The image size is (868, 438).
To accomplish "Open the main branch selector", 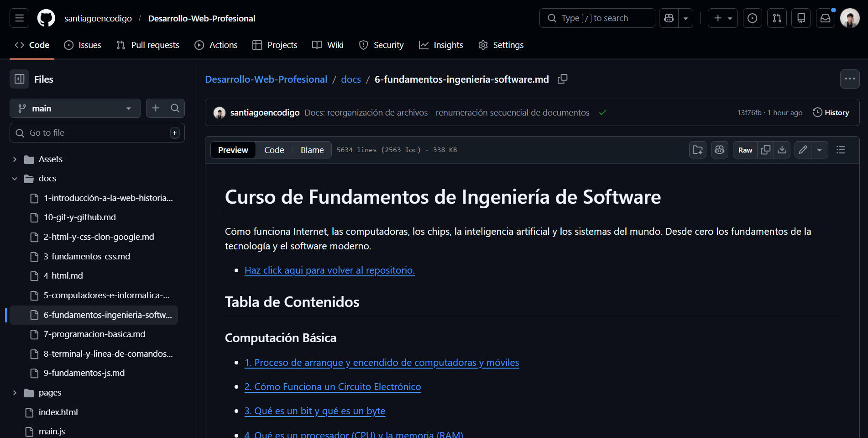I will pyautogui.click(x=75, y=108).
